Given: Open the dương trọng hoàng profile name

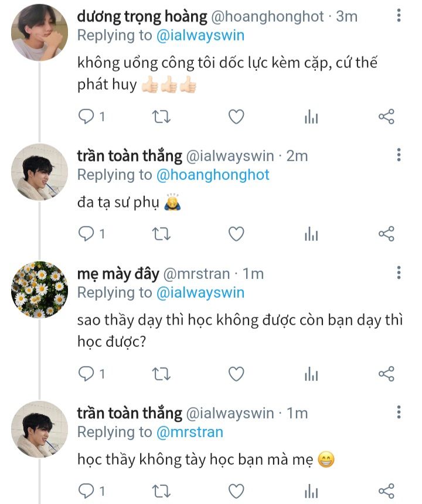Looking at the screenshot, I should click(x=141, y=16).
